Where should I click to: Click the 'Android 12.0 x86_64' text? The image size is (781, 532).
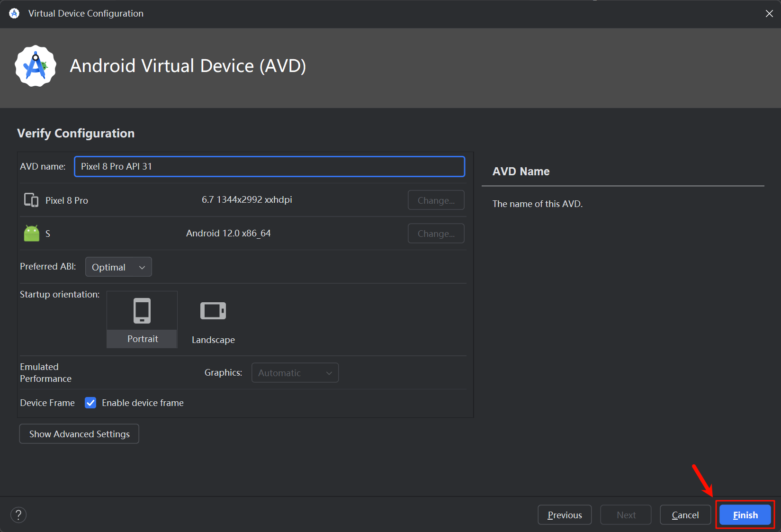tap(228, 233)
